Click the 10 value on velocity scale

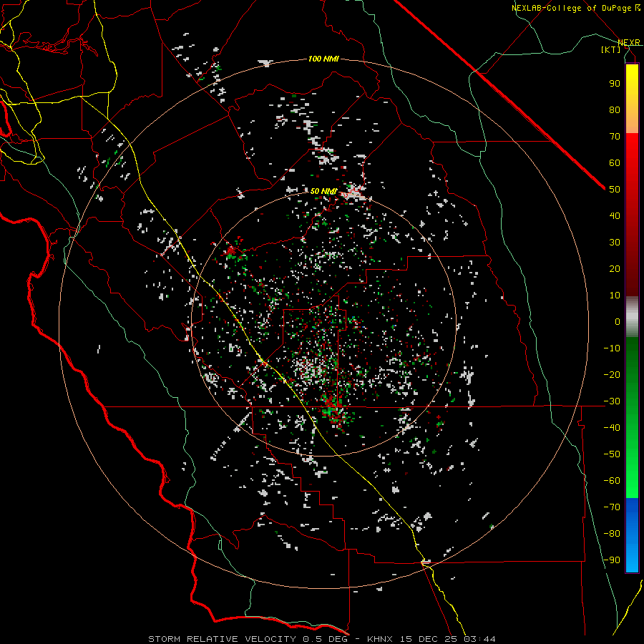click(x=615, y=296)
